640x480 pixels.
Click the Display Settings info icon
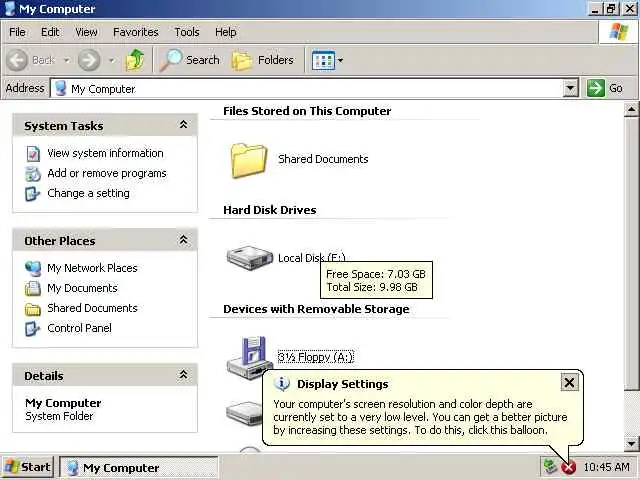pyautogui.click(x=282, y=384)
